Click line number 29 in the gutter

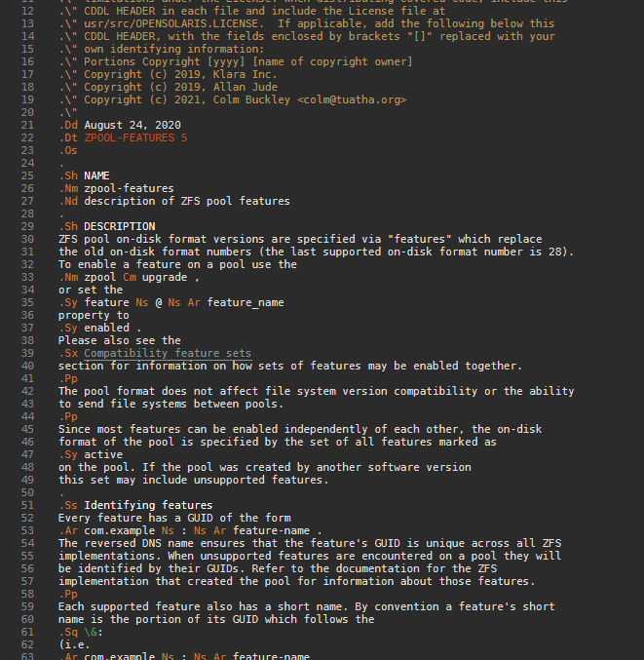point(26,226)
